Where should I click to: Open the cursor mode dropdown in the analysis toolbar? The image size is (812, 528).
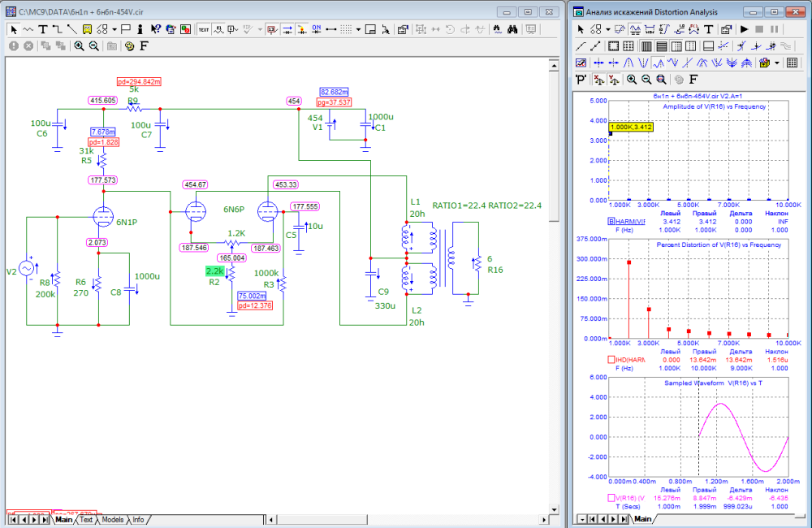point(607,28)
